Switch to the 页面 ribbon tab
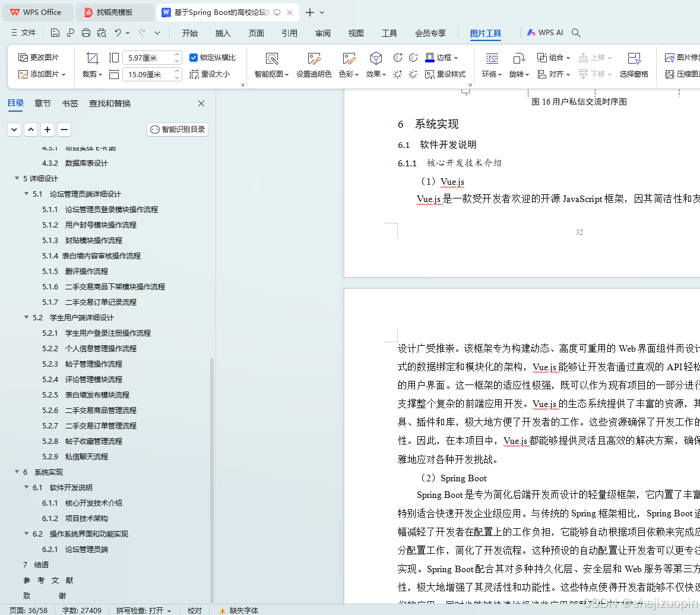The image size is (700, 615). (x=256, y=33)
